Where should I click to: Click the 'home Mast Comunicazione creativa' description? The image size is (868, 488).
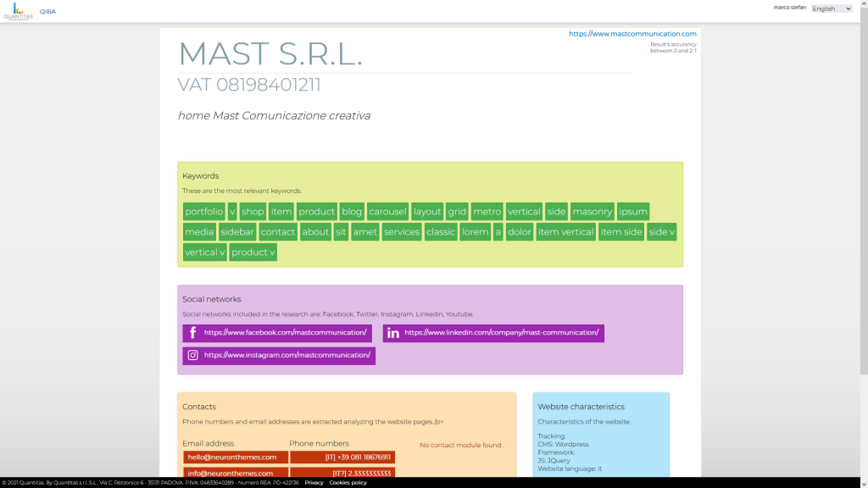pyautogui.click(x=274, y=115)
